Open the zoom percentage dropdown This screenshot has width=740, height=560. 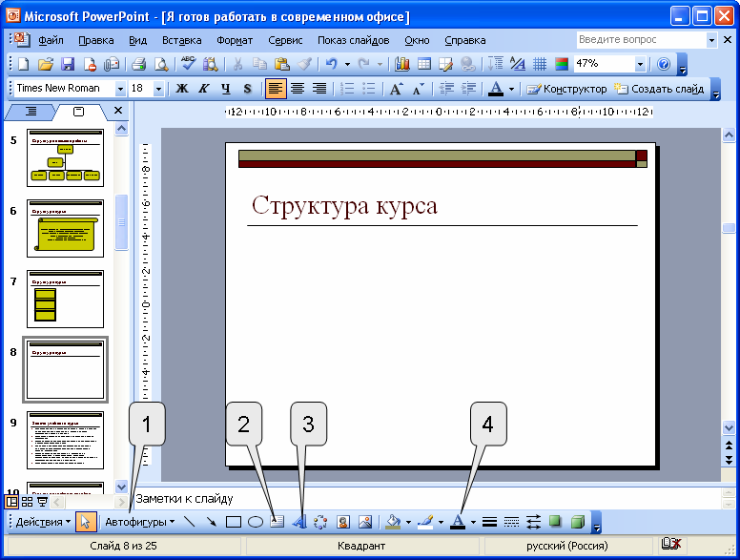click(640, 64)
